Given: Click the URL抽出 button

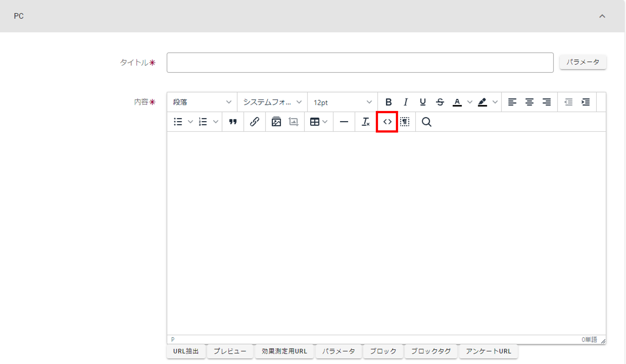Looking at the screenshot, I should (186, 351).
